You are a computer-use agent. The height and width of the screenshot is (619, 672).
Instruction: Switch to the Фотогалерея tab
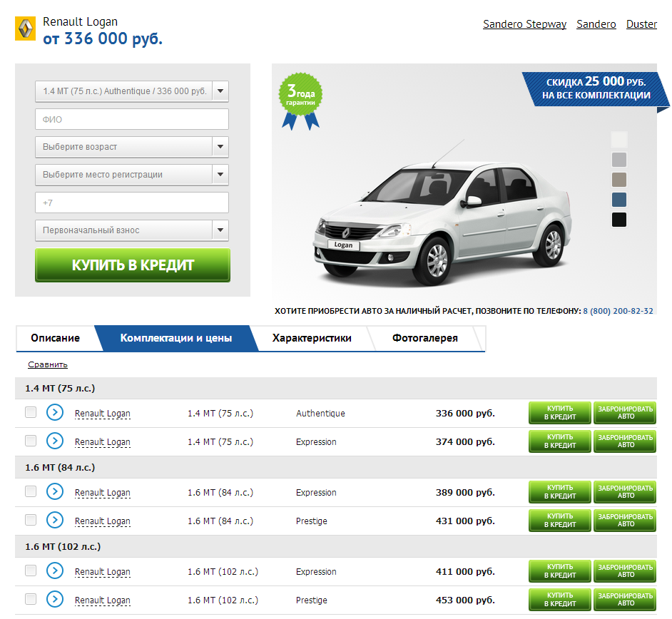(425, 339)
